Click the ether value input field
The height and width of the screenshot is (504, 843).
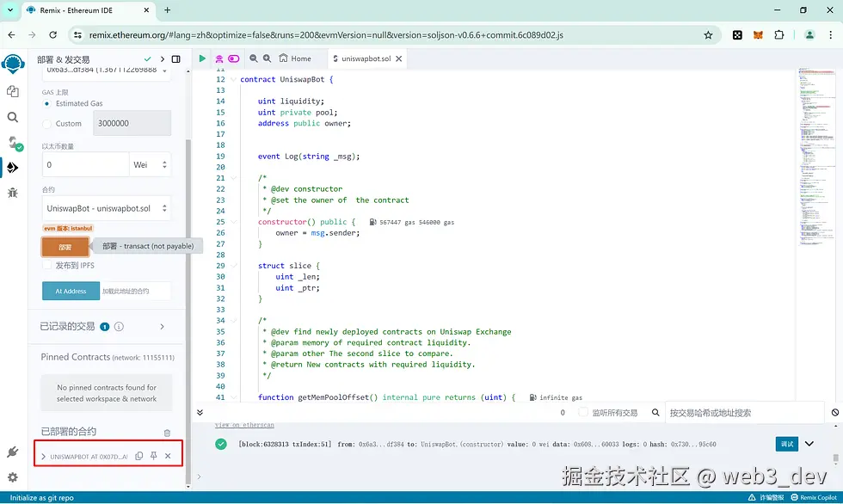pos(85,165)
